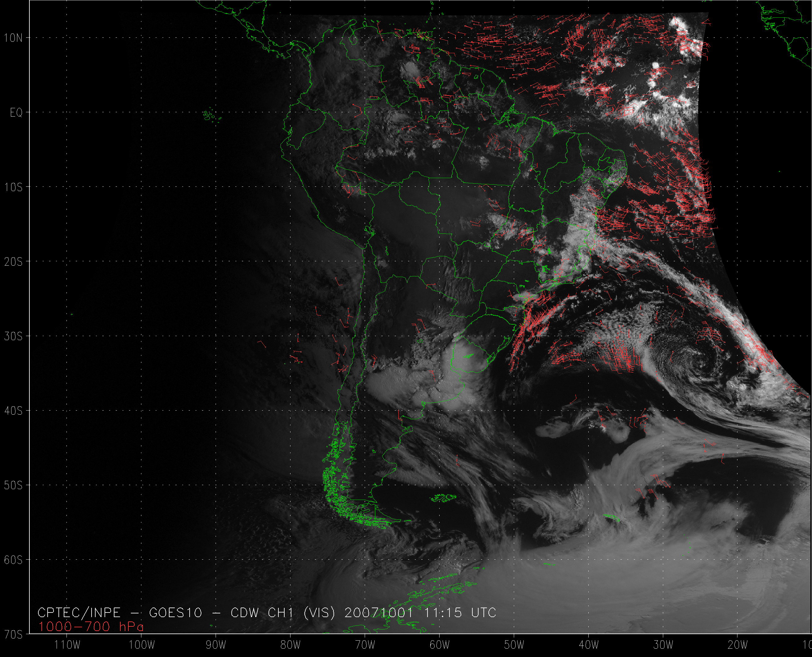Click the 40W longitude label
The image size is (812, 657).
click(589, 645)
